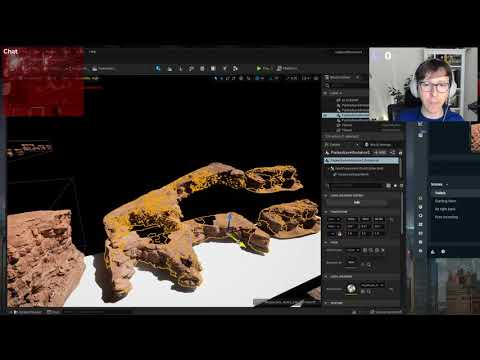The width and height of the screenshot is (480, 360).
Task: Open the Rotation type dropdown
Action: click(x=334, y=226)
